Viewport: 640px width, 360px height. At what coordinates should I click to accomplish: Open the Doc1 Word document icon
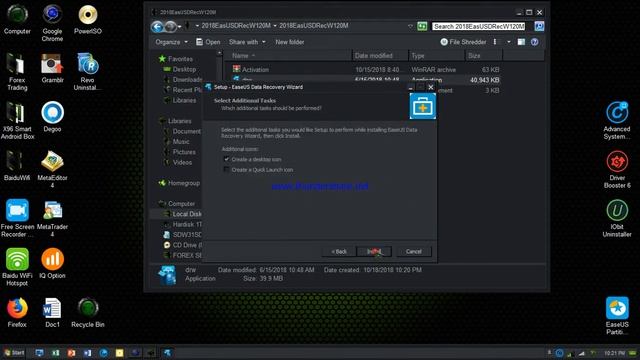click(52, 313)
